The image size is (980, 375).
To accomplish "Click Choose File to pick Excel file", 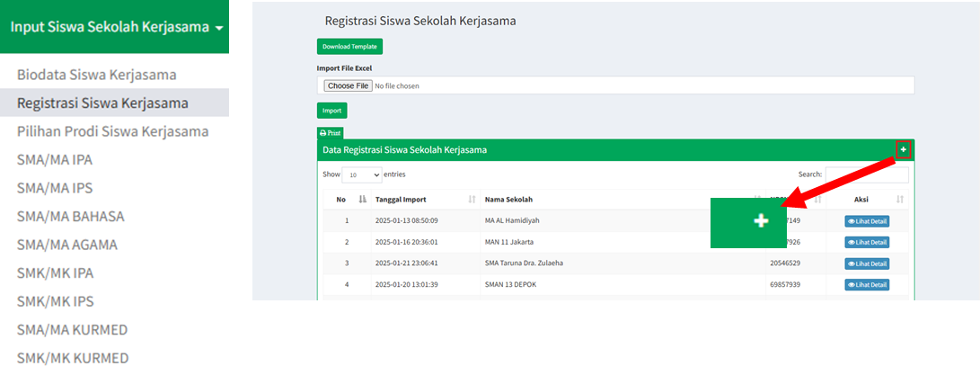I will [348, 85].
